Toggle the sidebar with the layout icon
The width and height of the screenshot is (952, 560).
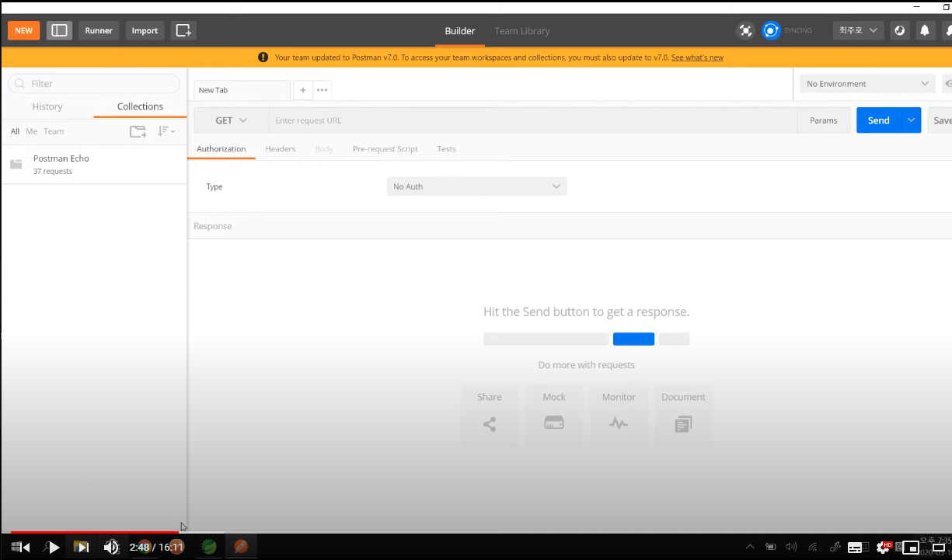59,30
